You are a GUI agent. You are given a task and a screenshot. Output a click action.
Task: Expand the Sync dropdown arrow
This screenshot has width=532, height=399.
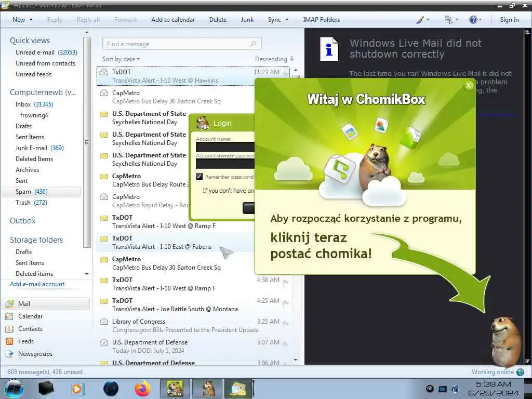(287, 20)
